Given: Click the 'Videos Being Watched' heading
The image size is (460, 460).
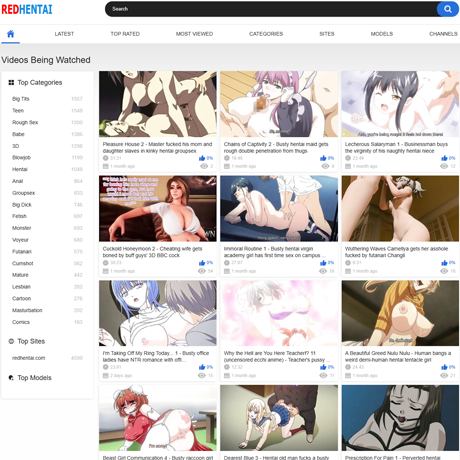Looking at the screenshot, I should coord(46,60).
